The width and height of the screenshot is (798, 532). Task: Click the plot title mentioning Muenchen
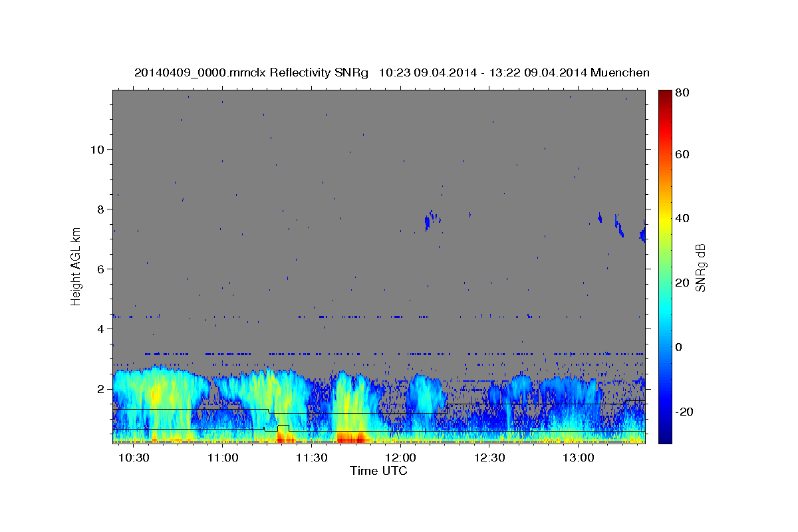(392, 72)
